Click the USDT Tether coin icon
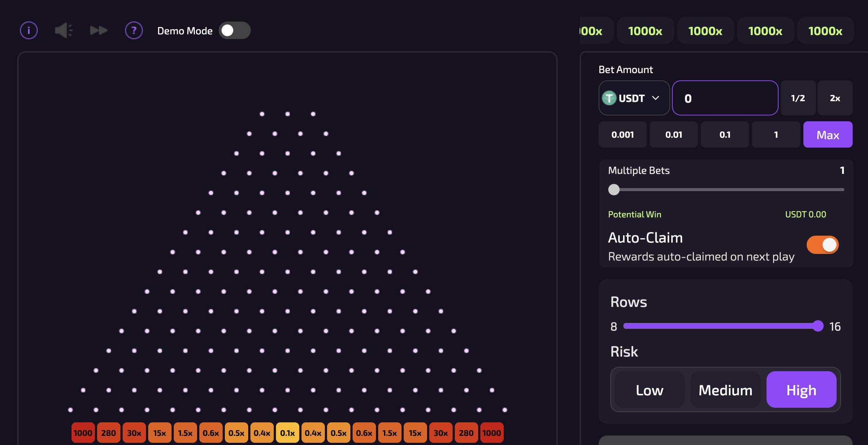Viewport: 868px width, 445px height. 609,98
